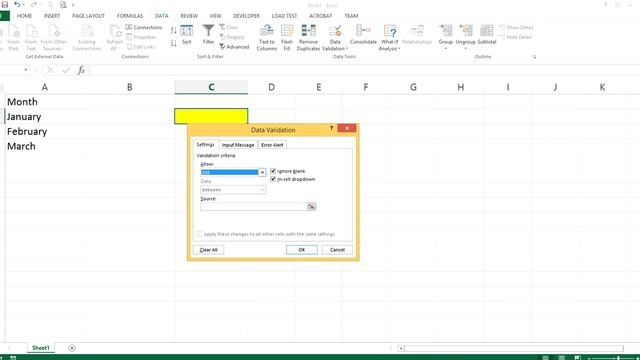Click Advanced filter button
The height and width of the screenshot is (360, 640).
click(x=234, y=47)
